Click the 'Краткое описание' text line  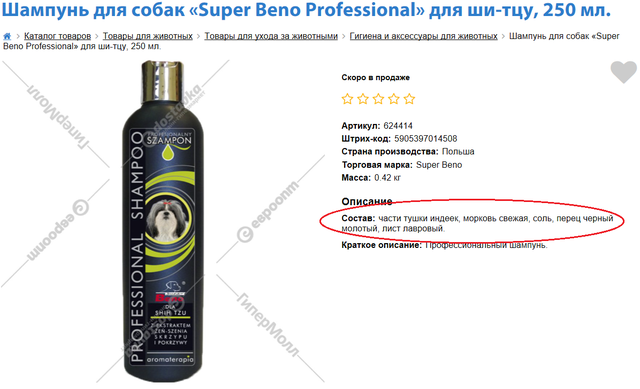tap(444, 245)
